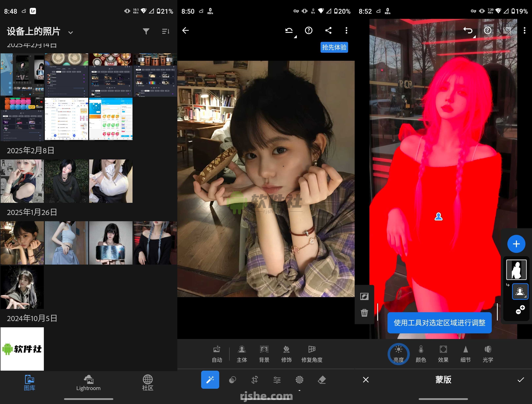The width and height of the screenshot is (532, 404).
Task: Tap the 抢先体验 early access button
Action: pos(334,47)
